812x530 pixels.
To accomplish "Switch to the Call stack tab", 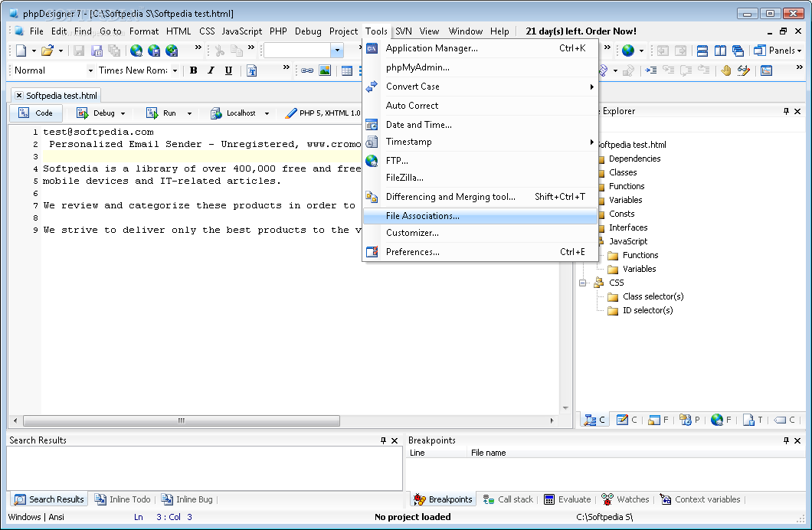I will click(x=508, y=499).
